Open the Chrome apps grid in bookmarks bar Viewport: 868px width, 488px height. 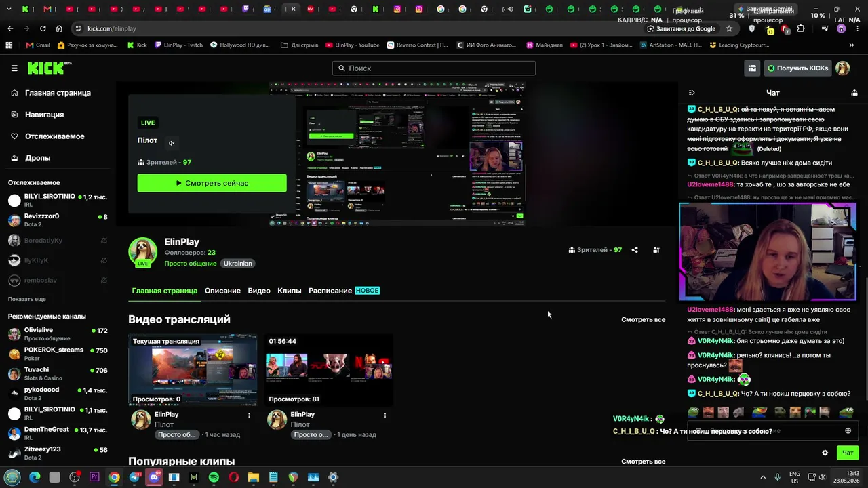[9, 45]
